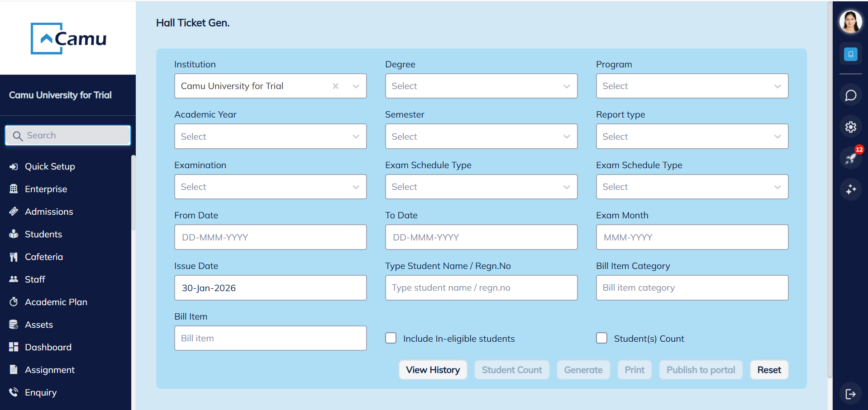Screen dimensions: 868x410
Task: Expand the Degree dropdown
Action: [x=481, y=86]
